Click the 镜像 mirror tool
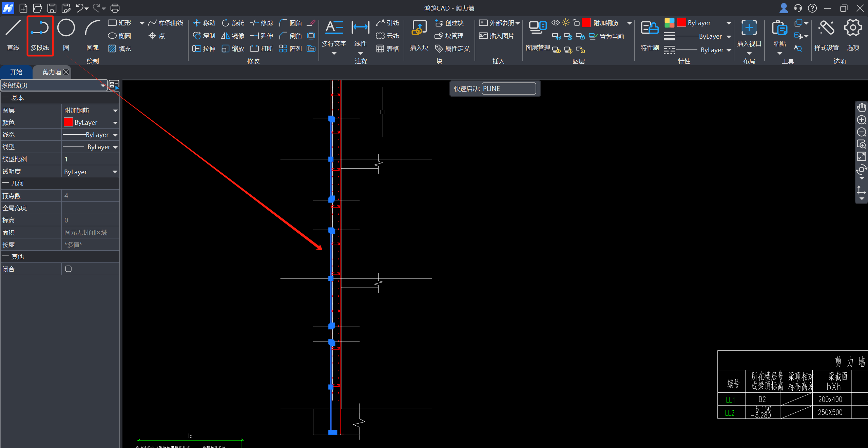This screenshot has height=448, width=868. coord(233,36)
